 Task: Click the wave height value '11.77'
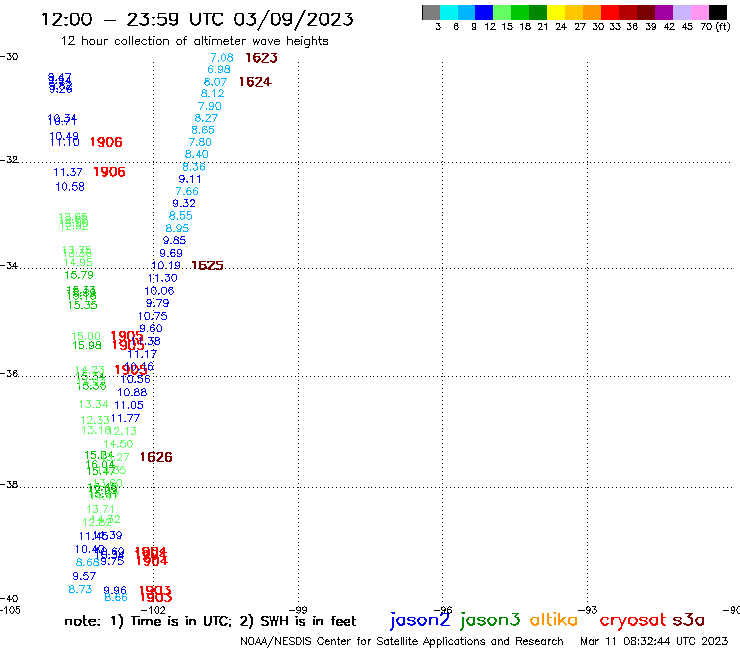pyautogui.click(x=126, y=418)
